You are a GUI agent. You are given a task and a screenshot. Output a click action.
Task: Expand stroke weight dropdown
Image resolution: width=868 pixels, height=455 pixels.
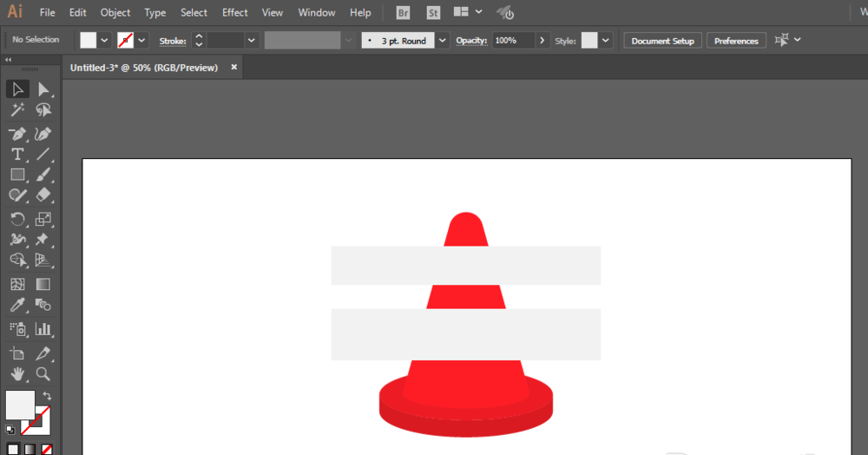252,41
